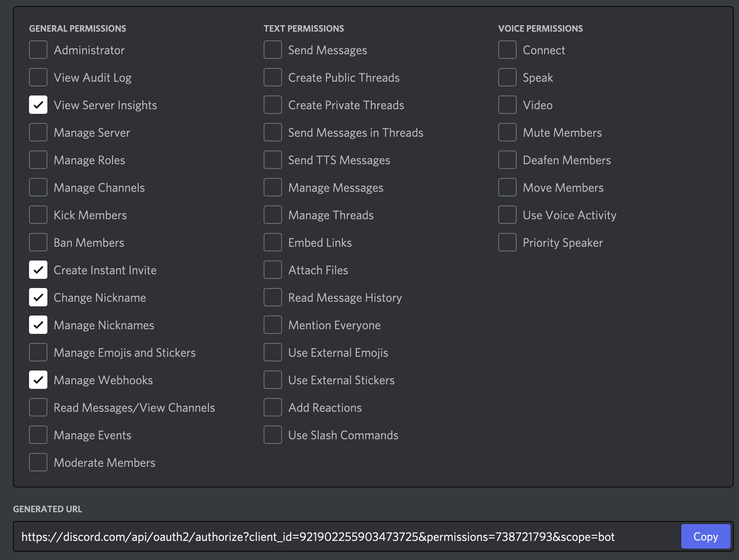Enable Send Messages in Threads
Viewport: 739px width, 560px height.
(x=273, y=132)
